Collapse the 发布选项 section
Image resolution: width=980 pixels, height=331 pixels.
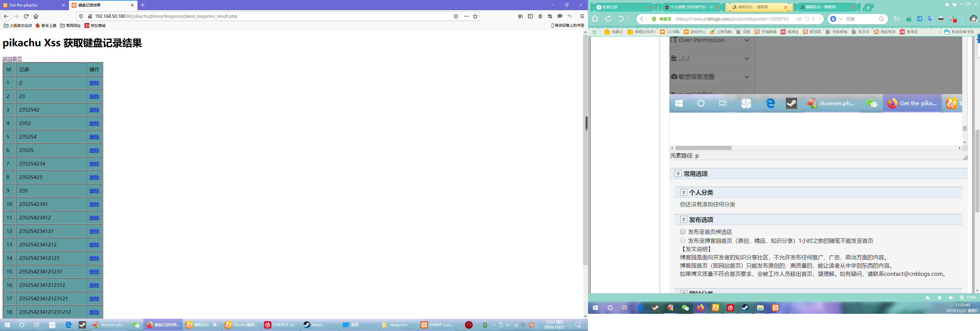pos(683,220)
